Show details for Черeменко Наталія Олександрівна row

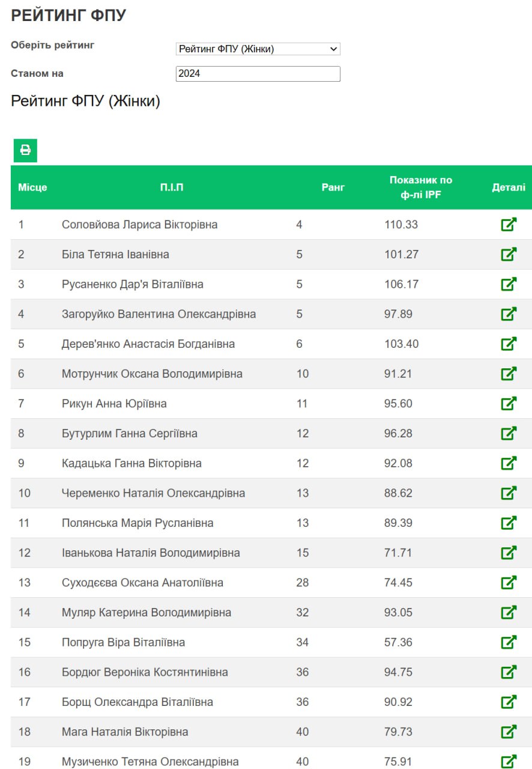pos(509,493)
